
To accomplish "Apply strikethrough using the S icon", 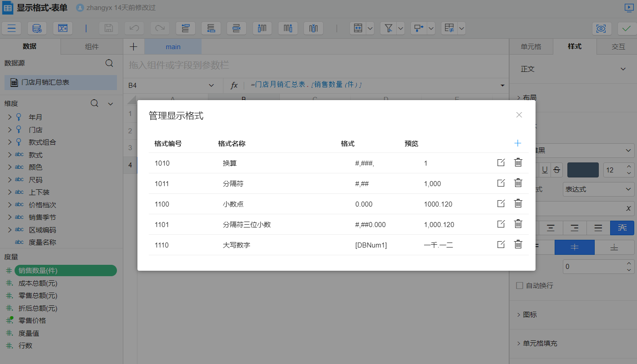I will pyautogui.click(x=556, y=170).
